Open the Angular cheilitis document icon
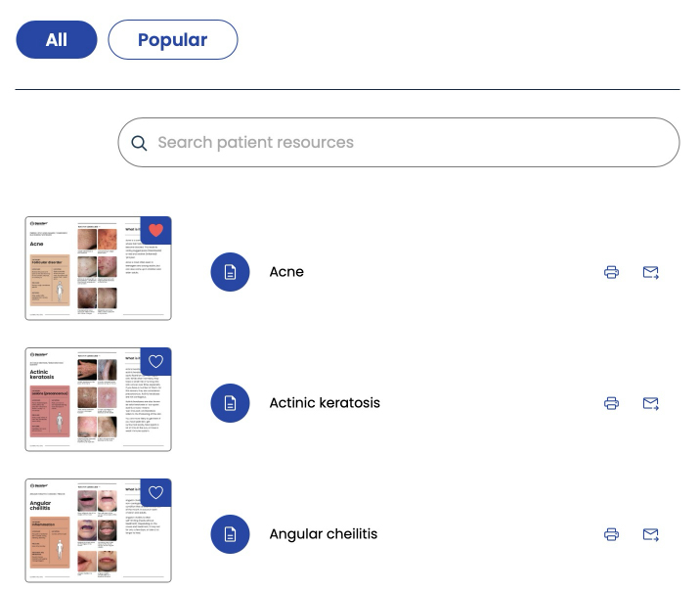This screenshot has height=591, width=700. coord(230,534)
